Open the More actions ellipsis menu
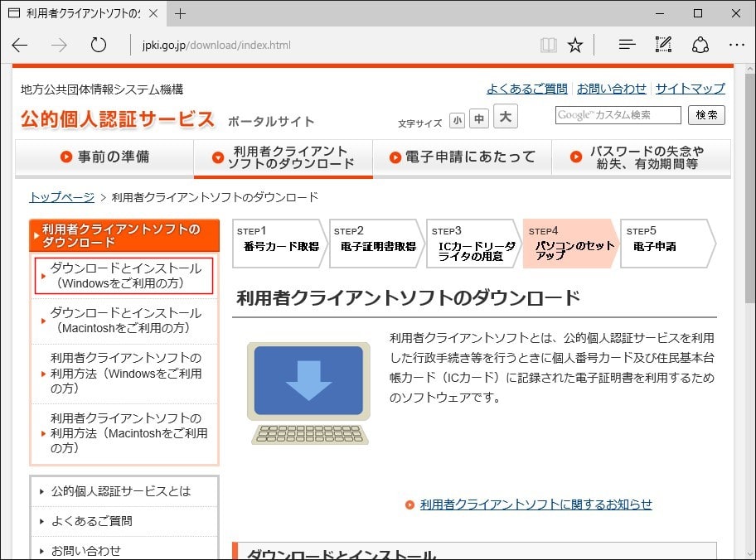The width and height of the screenshot is (756, 560). tap(736, 45)
